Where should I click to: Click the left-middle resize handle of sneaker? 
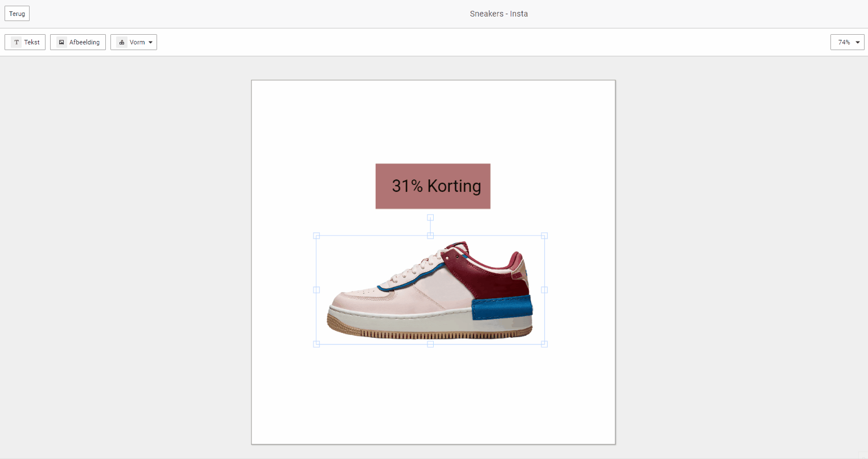[316, 290]
